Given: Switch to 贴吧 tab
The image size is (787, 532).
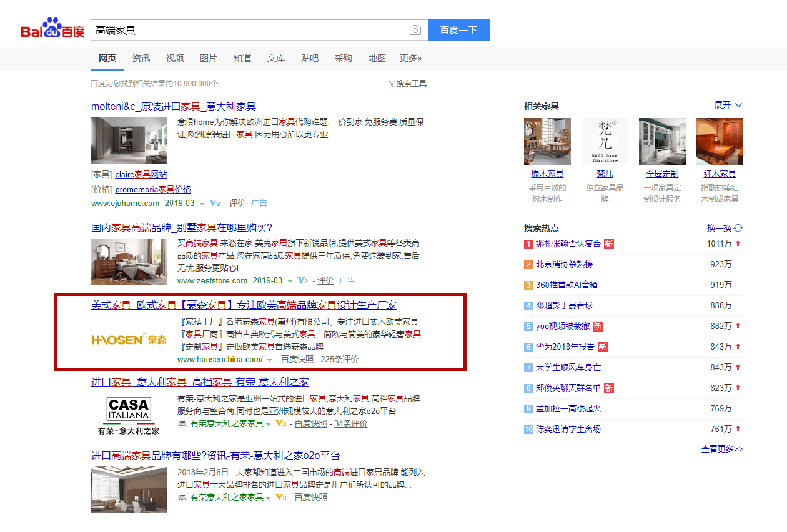Looking at the screenshot, I should coord(310,58).
